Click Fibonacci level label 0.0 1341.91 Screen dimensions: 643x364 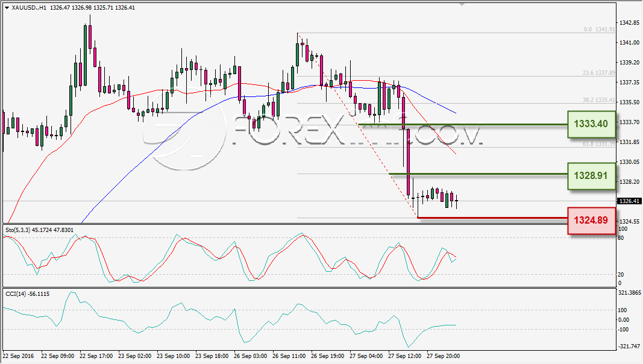(x=599, y=30)
